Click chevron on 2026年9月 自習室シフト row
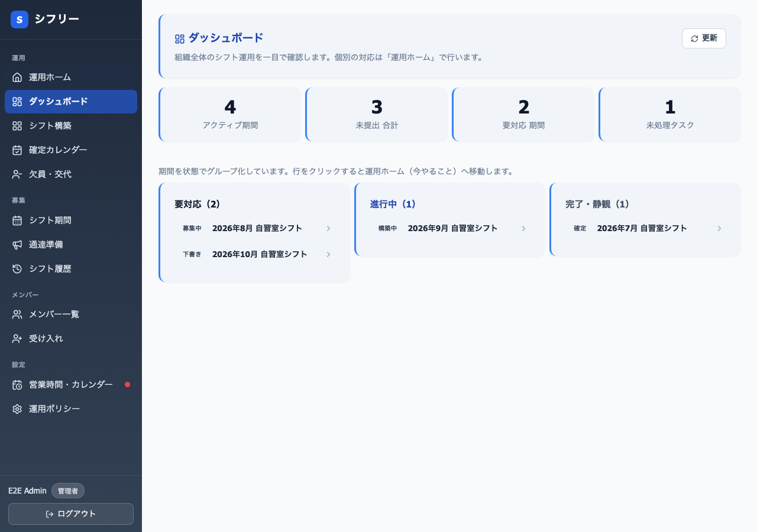757x532 pixels. [x=523, y=228]
